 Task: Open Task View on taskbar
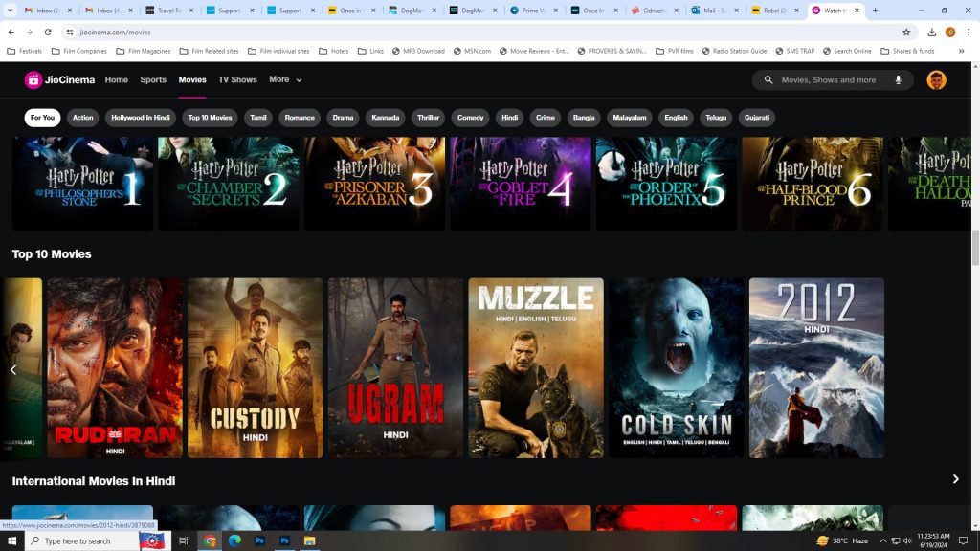tap(183, 541)
